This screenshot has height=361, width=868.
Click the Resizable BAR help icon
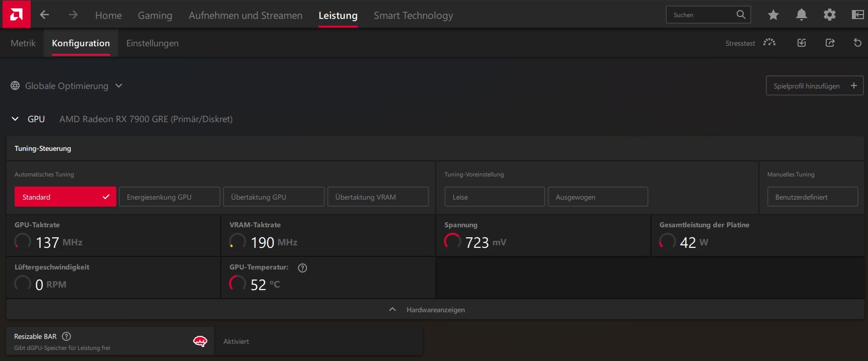click(x=66, y=336)
